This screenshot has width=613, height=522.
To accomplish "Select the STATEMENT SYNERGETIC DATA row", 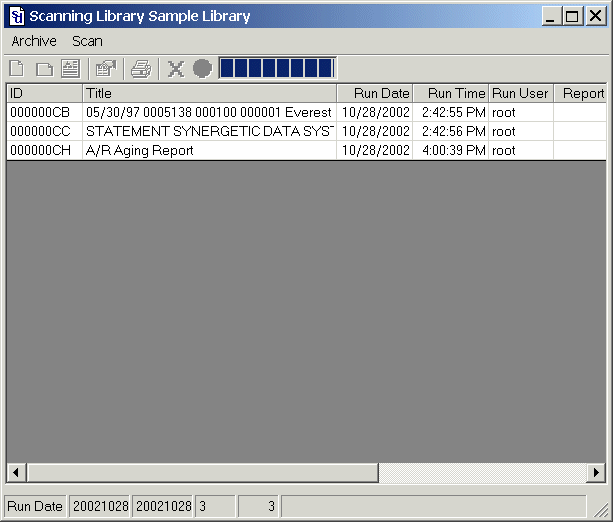I will (x=208, y=131).
